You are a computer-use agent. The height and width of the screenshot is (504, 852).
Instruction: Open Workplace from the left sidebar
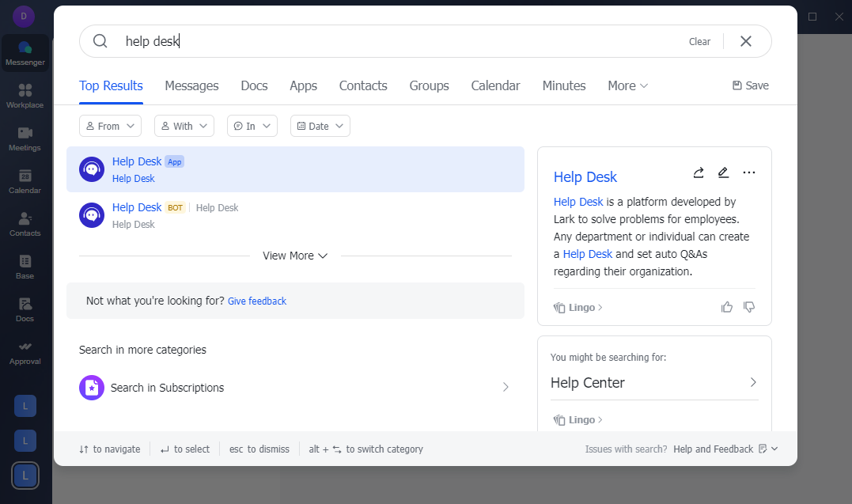coord(25,95)
